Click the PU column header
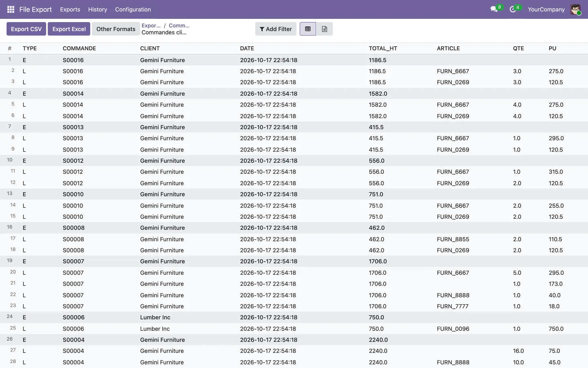 pyautogui.click(x=552, y=48)
